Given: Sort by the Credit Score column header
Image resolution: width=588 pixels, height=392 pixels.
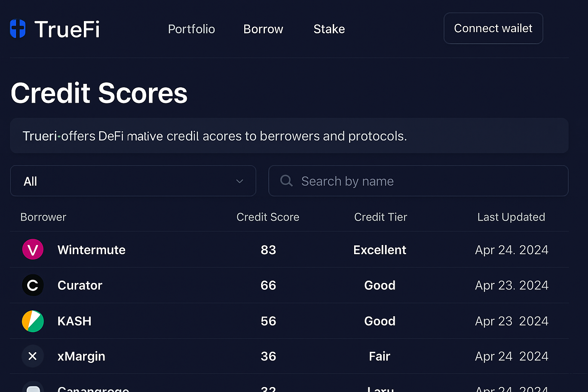Looking at the screenshot, I should click(268, 217).
